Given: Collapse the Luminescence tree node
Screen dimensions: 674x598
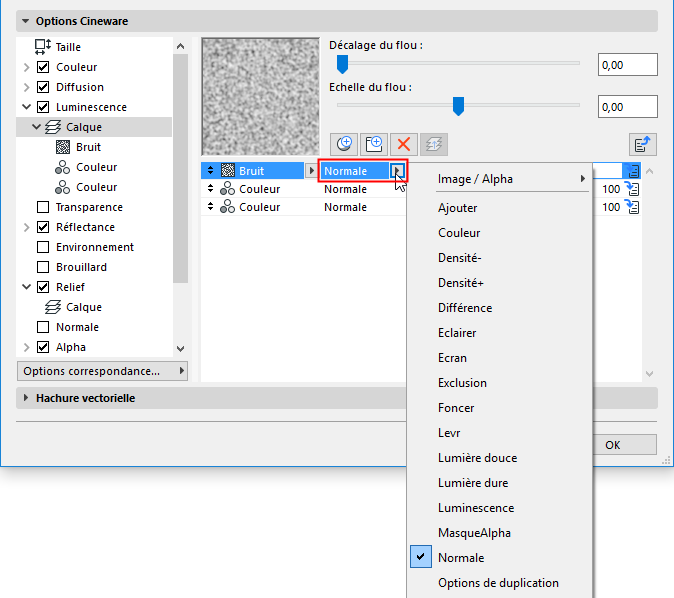Looking at the screenshot, I should pyautogui.click(x=27, y=107).
